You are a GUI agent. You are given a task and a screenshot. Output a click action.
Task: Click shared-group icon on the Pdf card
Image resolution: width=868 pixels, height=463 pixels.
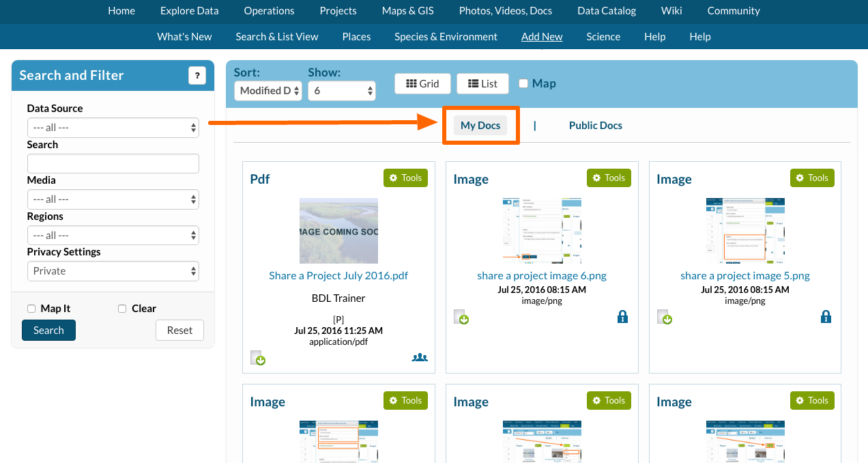click(420, 357)
